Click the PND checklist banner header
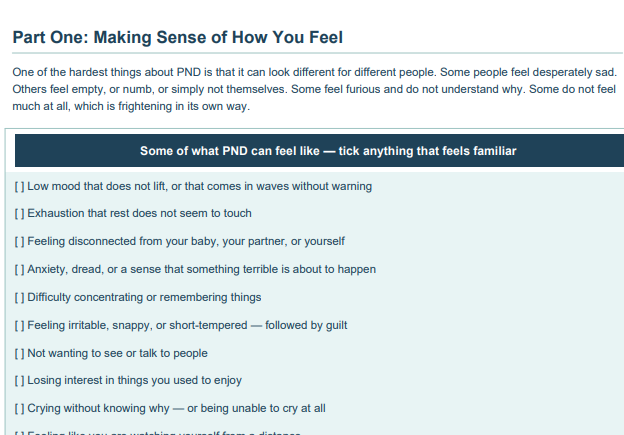 pyautogui.click(x=320, y=151)
